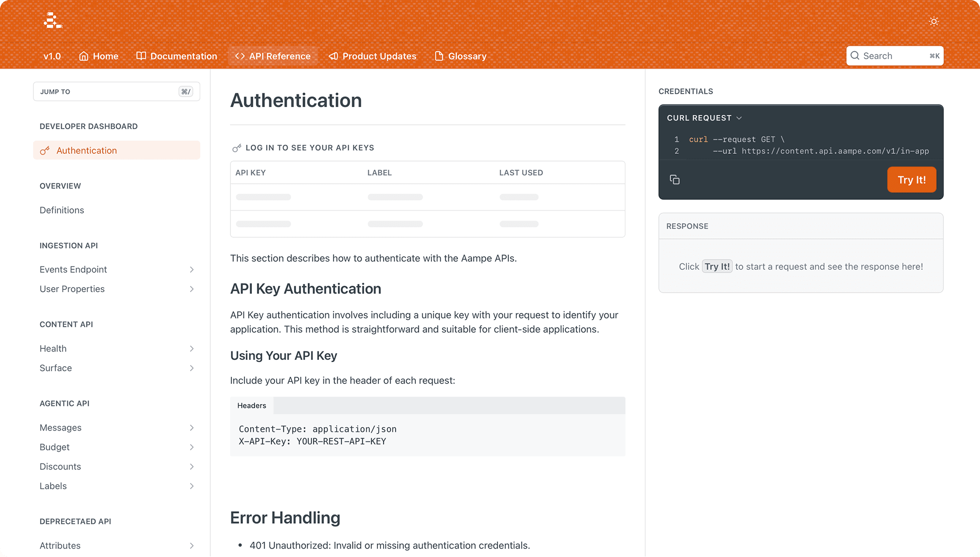The image size is (980, 557).
Task: Go to Home nav item
Action: click(99, 56)
